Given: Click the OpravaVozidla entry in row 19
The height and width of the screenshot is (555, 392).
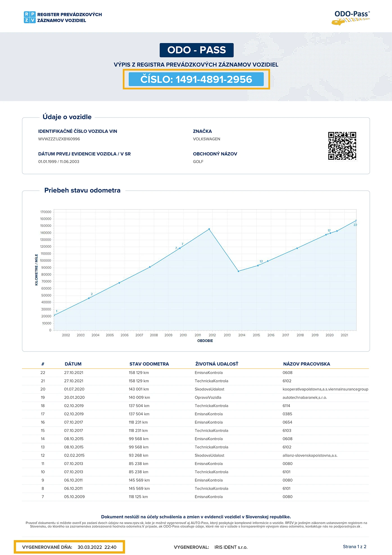Looking at the screenshot, I should pos(208,397).
